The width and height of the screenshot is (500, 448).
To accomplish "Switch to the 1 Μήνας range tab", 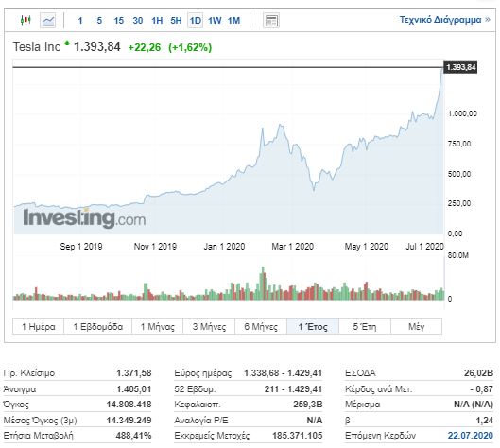I will tap(158, 326).
